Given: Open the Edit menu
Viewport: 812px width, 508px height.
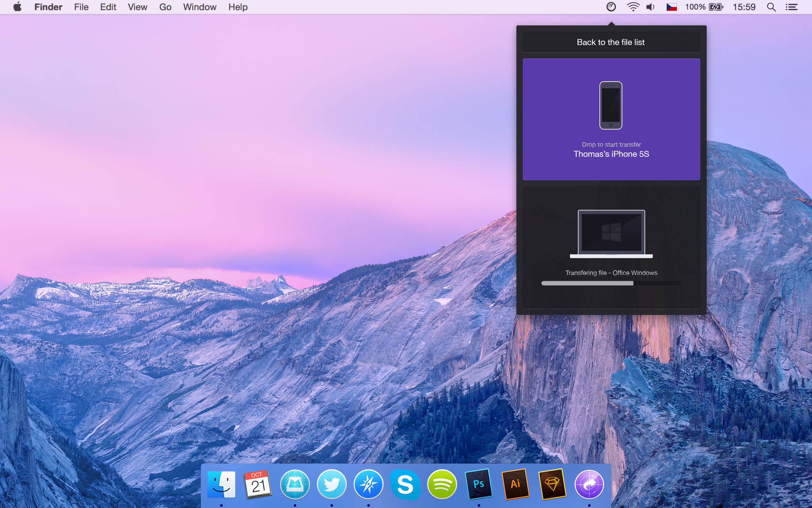Looking at the screenshot, I should pos(108,7).
